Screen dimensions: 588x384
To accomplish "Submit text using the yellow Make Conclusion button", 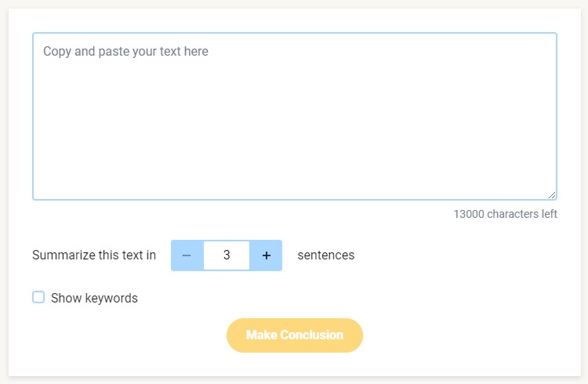I will (x=294, y=335).
